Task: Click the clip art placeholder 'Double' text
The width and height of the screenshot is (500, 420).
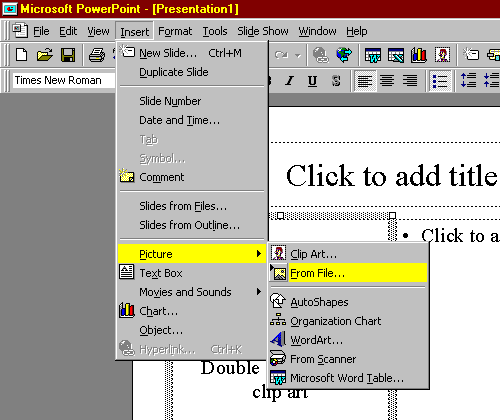Action: (230, 368)
